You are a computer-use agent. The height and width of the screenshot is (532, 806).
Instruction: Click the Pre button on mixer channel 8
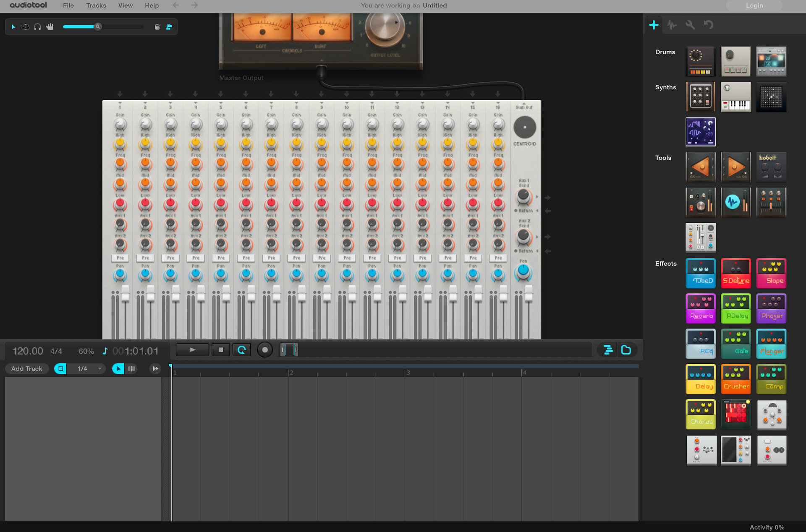point(297,258)
